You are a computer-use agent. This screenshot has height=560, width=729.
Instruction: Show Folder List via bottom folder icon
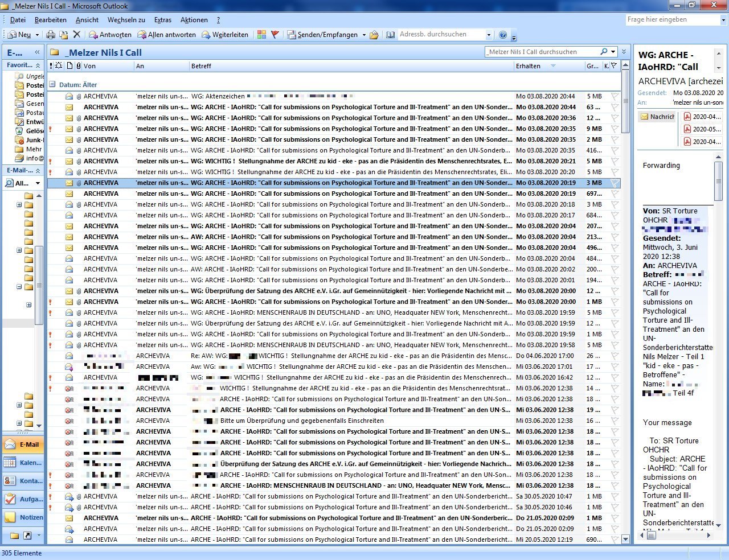[x=15, y=536]
